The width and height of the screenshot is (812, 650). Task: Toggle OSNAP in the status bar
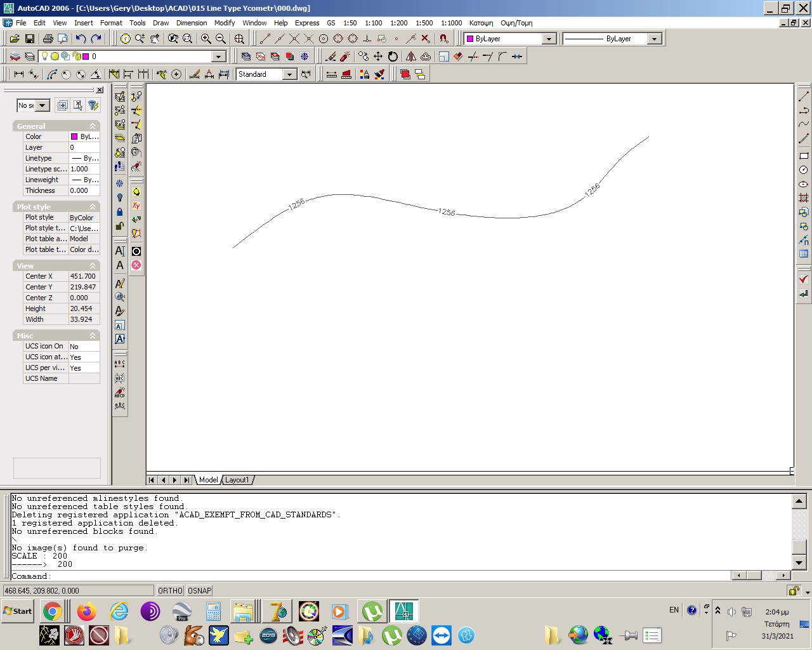(199, 590)
